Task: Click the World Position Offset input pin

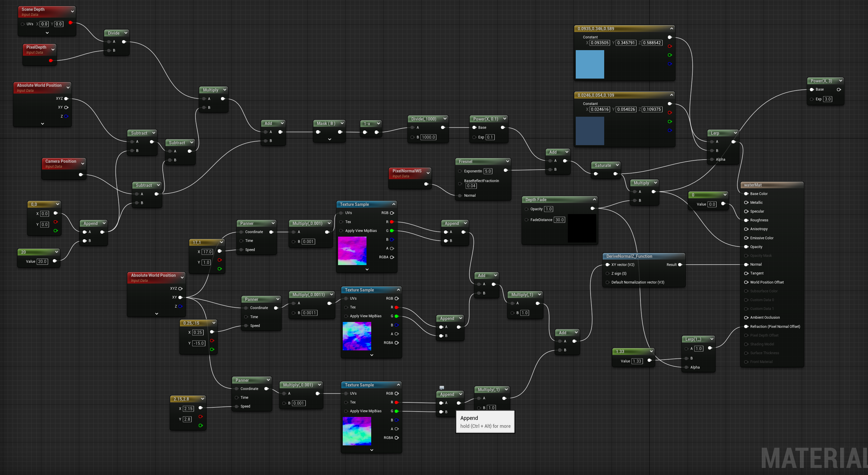Action: [746, 282]
